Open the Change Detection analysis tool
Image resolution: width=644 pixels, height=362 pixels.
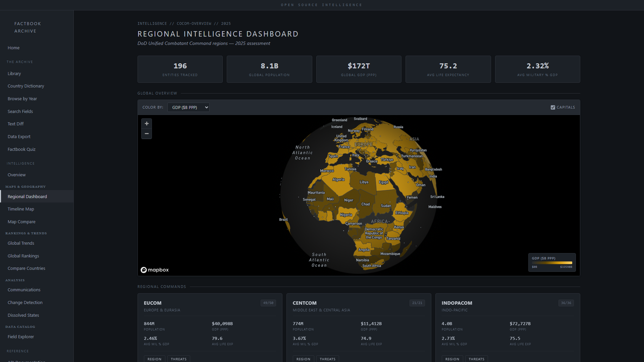(25, 302)
